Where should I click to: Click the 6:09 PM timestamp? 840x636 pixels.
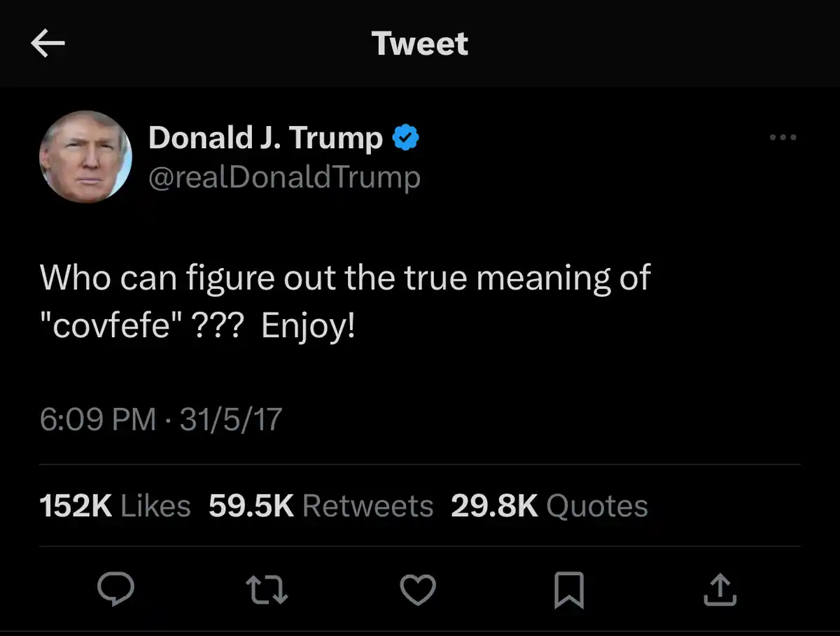coord(97,420)
